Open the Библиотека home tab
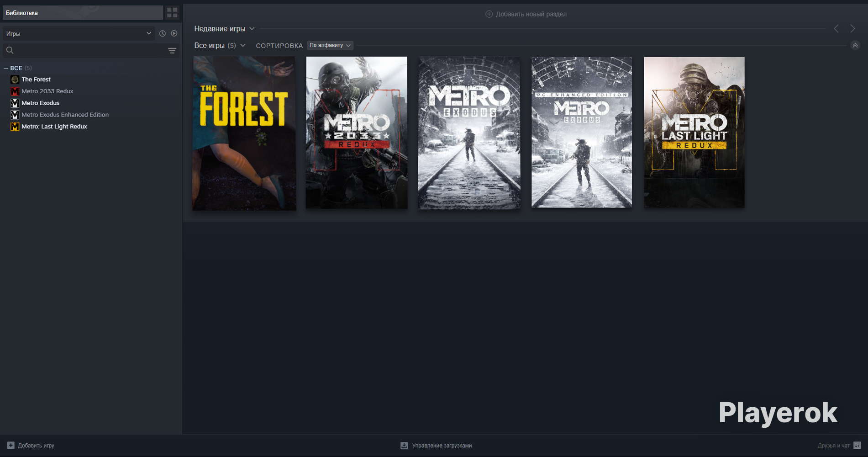This screenshot has width=868, height=457. click(83, 13)
